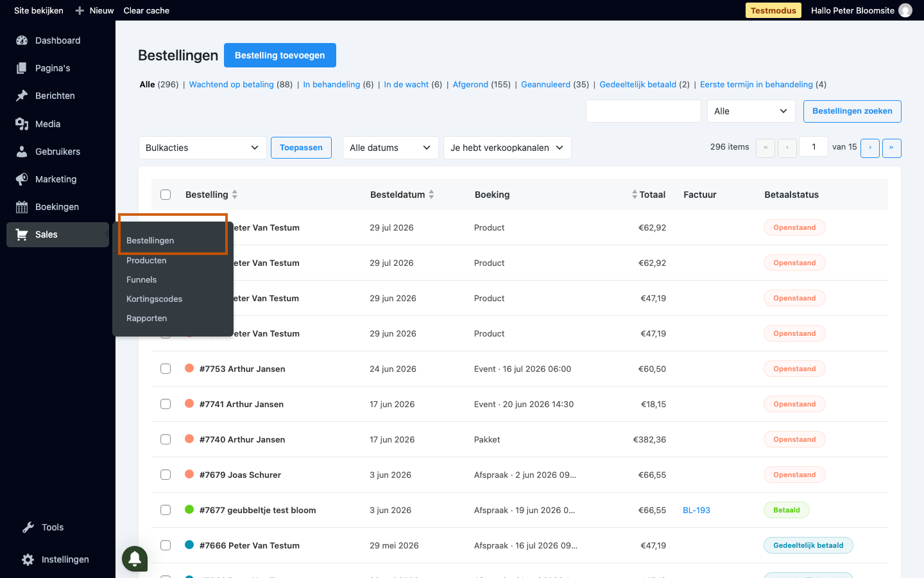Viewport: 924px width, 578px height.
Task: Filter by Eerste termijn in behandeling
Action: tap(757, 84)
